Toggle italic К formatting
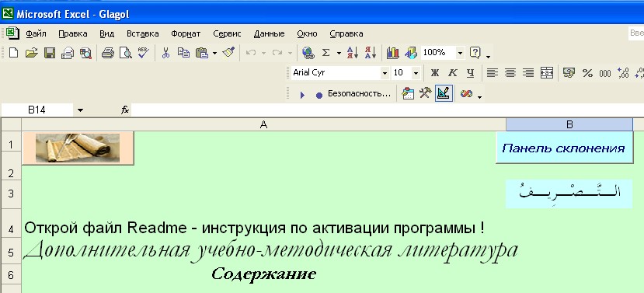 coord(452,73)
